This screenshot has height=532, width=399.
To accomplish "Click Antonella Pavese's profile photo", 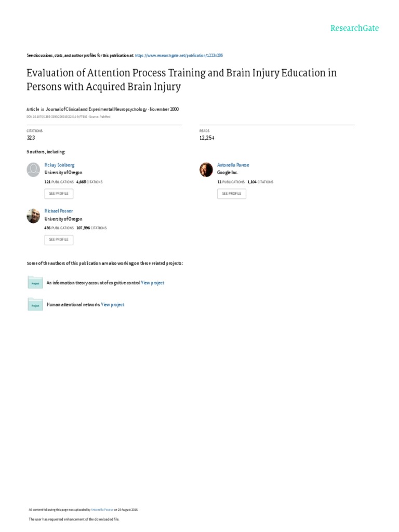I will pos(206,170).
